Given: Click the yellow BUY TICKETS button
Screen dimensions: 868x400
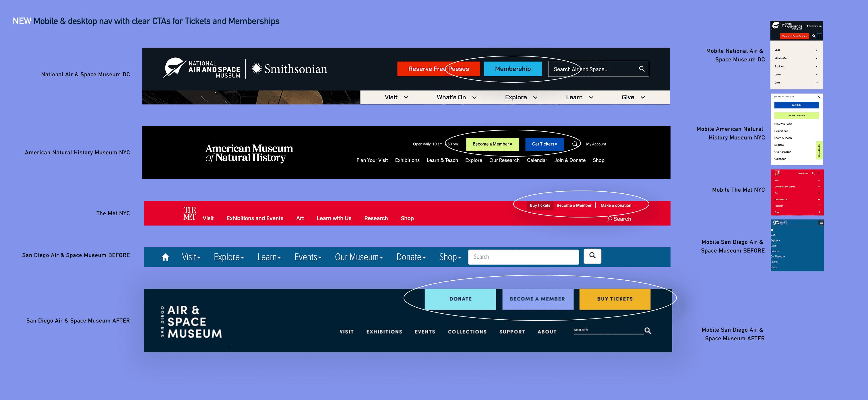Looking at the screenshot, I should click(614, 299).
